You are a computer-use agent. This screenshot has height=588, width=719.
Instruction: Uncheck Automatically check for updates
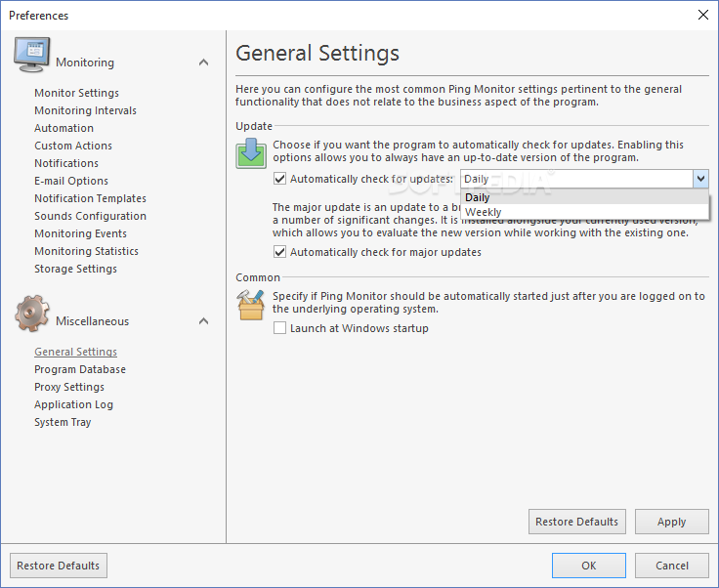pyautogui.click(x=279, y=179)
